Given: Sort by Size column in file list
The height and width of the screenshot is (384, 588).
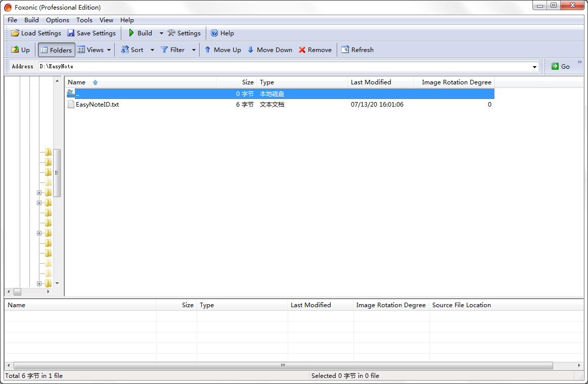Looking at the screenshot, I should click(x=237, y=82).
